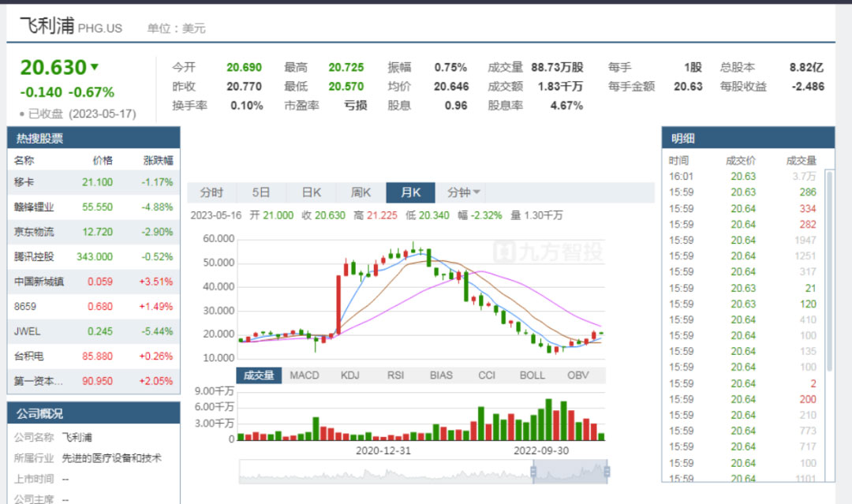Display the BOLL indicator
The width and height of the screenshot is (852, 504).
(x=532, y=375)
